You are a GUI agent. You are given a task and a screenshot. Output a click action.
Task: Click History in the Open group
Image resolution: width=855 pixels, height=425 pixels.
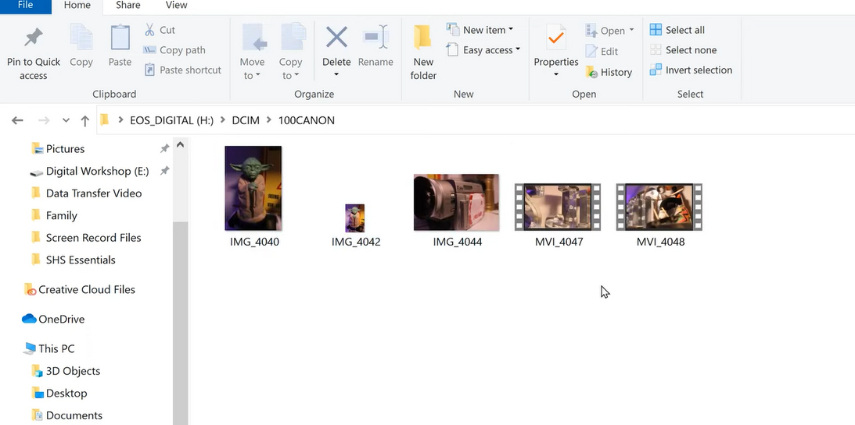point(609,72)
